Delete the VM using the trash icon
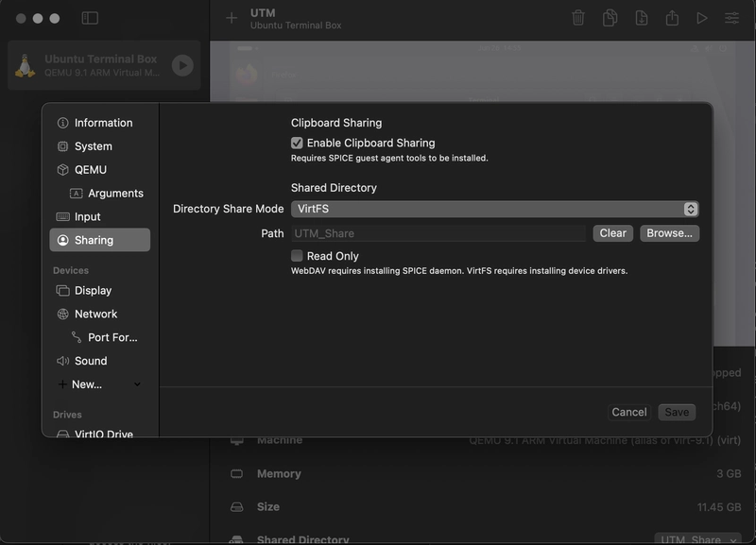 point(578,18)
